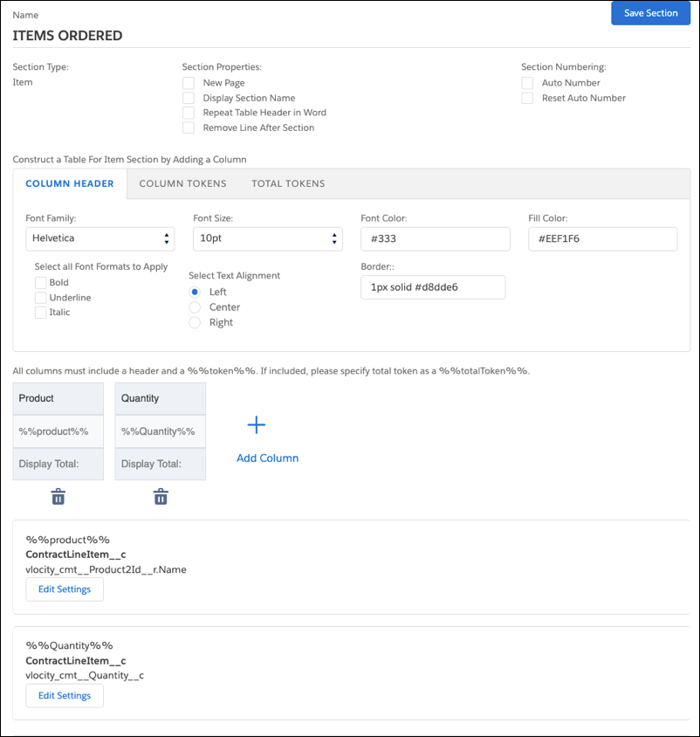Delete the Quantity column with trash icon
Viewport: 700px width, 737px height.
tap(161, 497)
